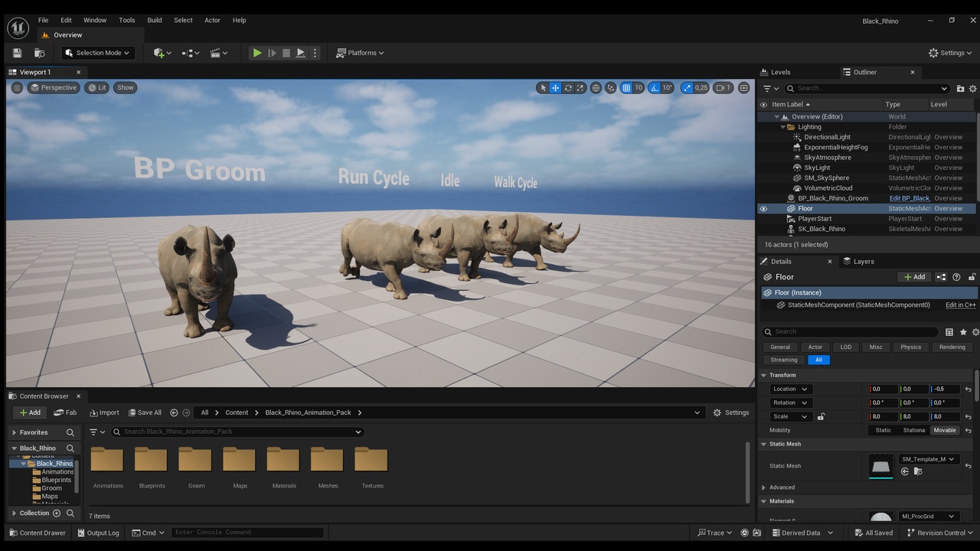Click the Outliner search field
This screenshot has height=551, width=980.
click(x=867, y=89)
